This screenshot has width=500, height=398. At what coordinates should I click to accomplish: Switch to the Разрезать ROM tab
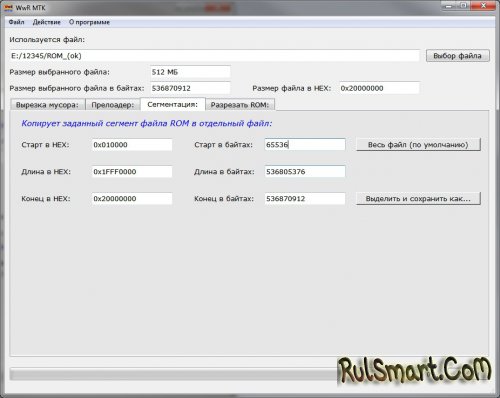[x=240, y=105]
